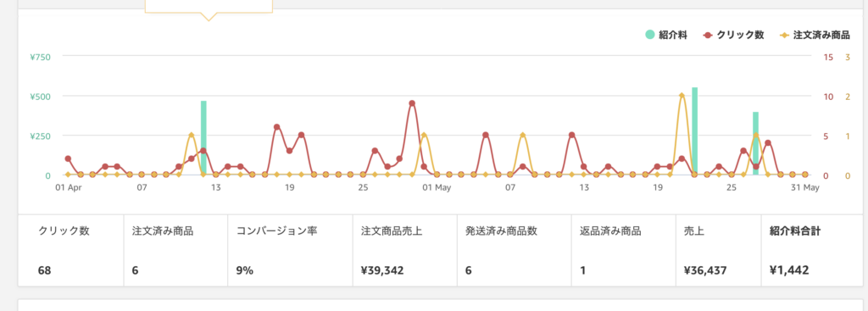868x311 pixels.
Task: Click the ¥750 axis value
Action: coord(41,57)
